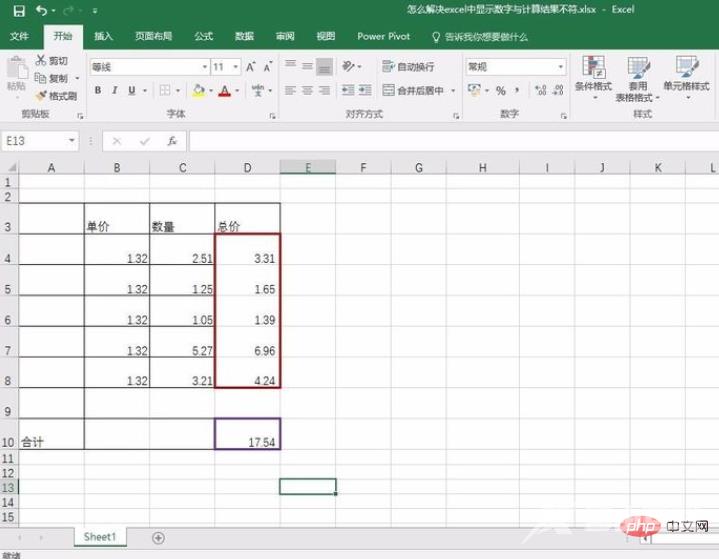Click the Increase Font Size icon
This screenshot has width=719, height=559.
[251, 67]
